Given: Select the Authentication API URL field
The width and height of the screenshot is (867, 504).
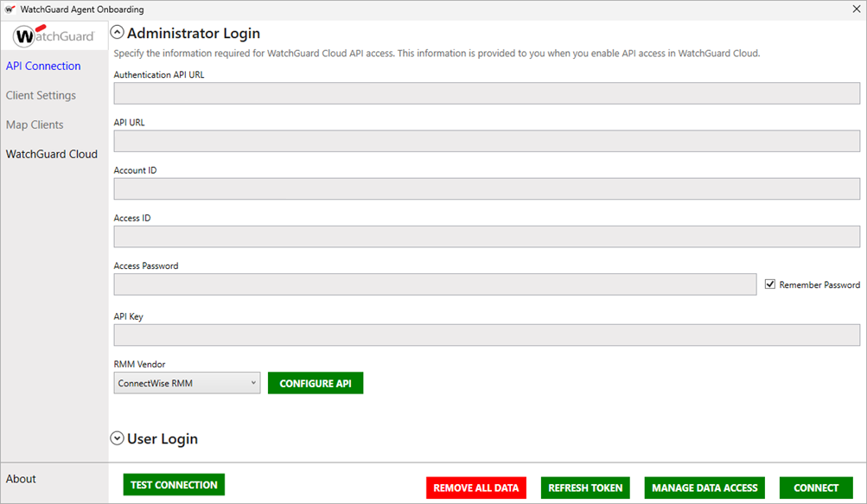Looking at the screenshot, I should coord(487,93).
